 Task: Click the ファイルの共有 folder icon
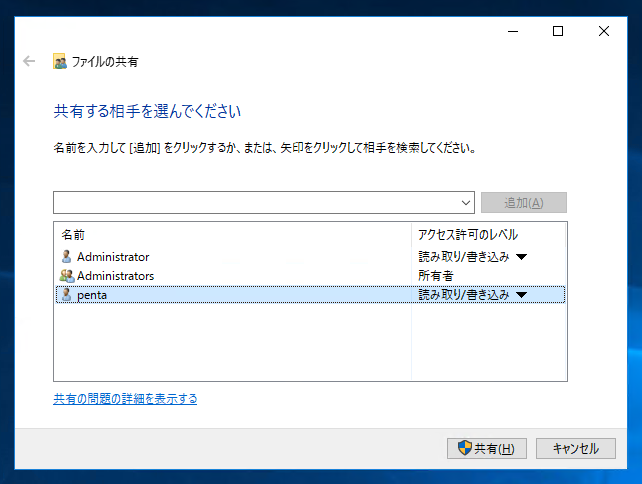click(60, 61)
